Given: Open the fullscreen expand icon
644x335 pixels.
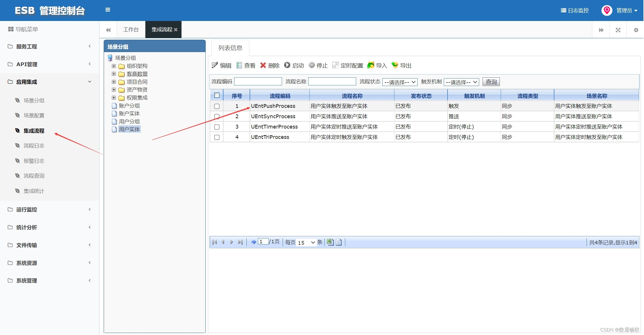Looking at the screenshot, I should [618, 30].
